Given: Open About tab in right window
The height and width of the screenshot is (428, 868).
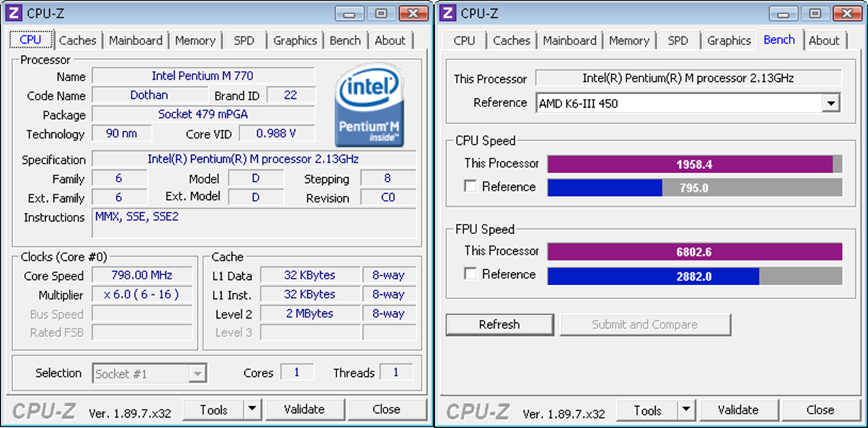Looking at the screenshot, I should coord(824,40).
